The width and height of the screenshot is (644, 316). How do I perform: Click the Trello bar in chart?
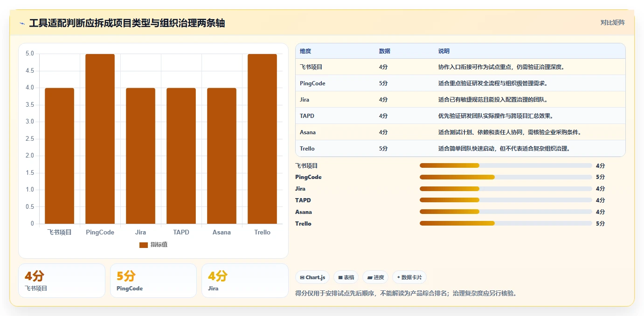click(x=262, y=139)
